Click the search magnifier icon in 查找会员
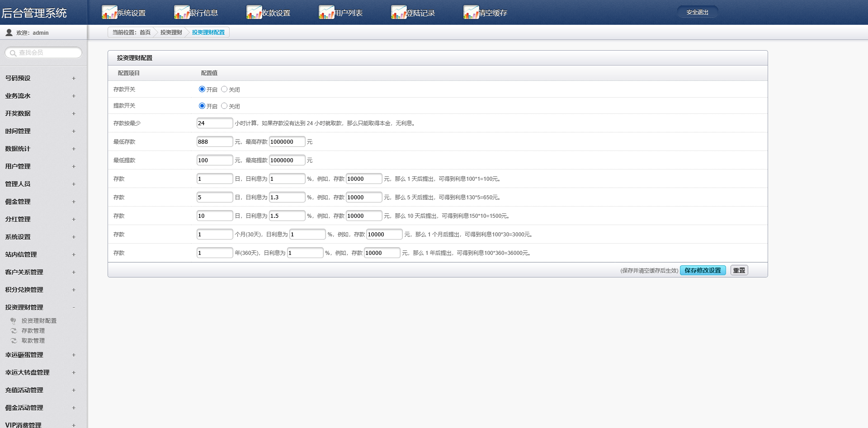Viewport: 868px width, 428px height. click(13, 53)
